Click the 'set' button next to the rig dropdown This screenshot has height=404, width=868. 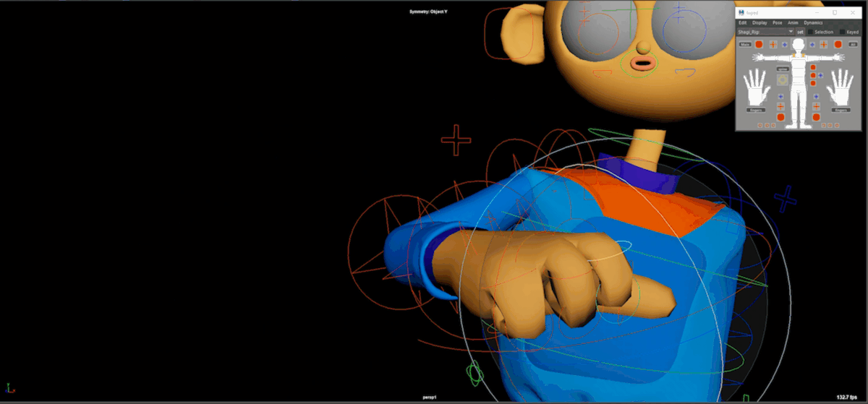[x=800, y=32]
